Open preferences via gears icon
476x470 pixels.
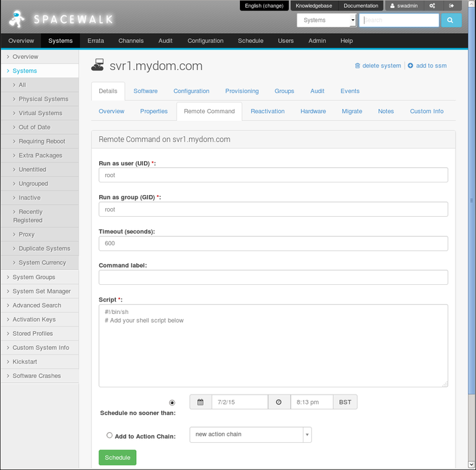point(432,6)
